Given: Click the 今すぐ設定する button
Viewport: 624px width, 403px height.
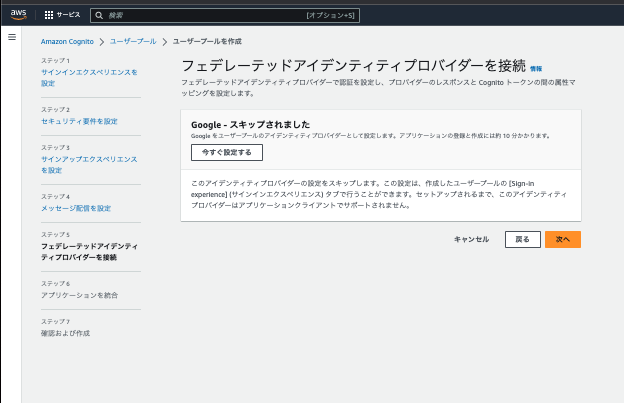Looking at the screenshot, I should (227, 152).
